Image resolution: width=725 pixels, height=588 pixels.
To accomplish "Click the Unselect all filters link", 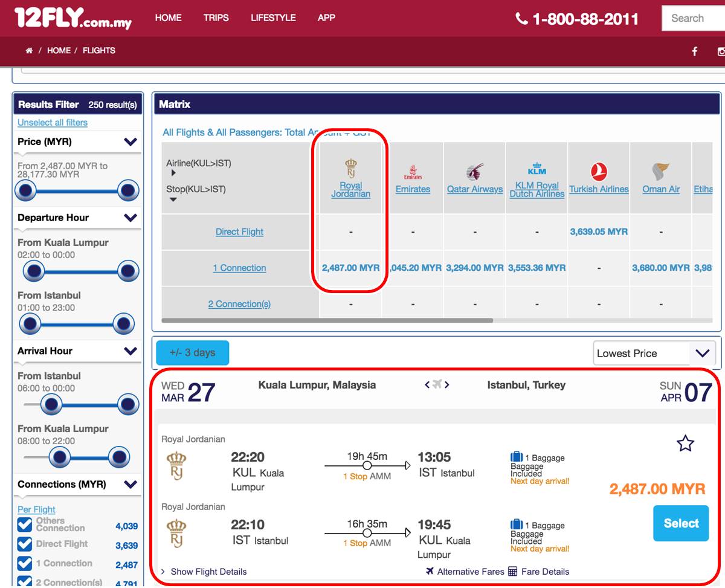I will (53, 123).
